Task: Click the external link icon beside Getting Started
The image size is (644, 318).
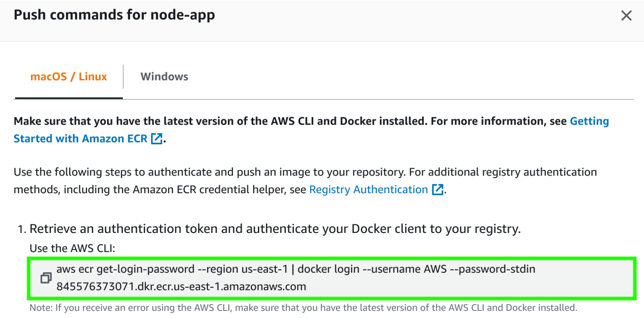Action: (x=156, y=139)
